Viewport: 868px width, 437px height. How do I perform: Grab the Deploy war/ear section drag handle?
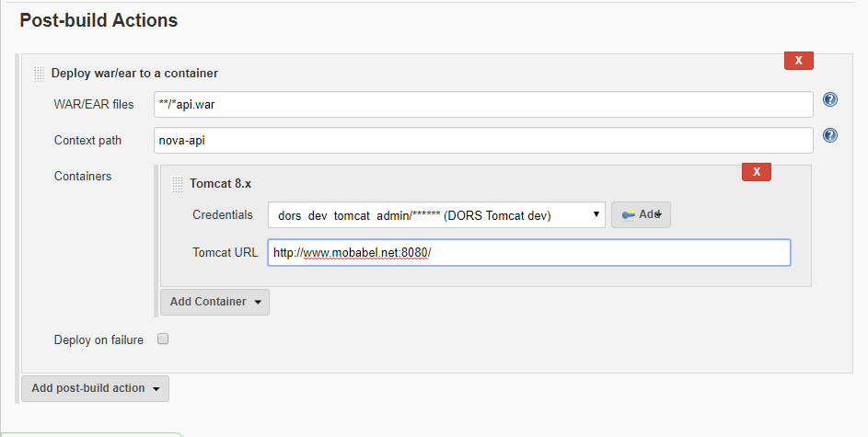pos(38,74)
